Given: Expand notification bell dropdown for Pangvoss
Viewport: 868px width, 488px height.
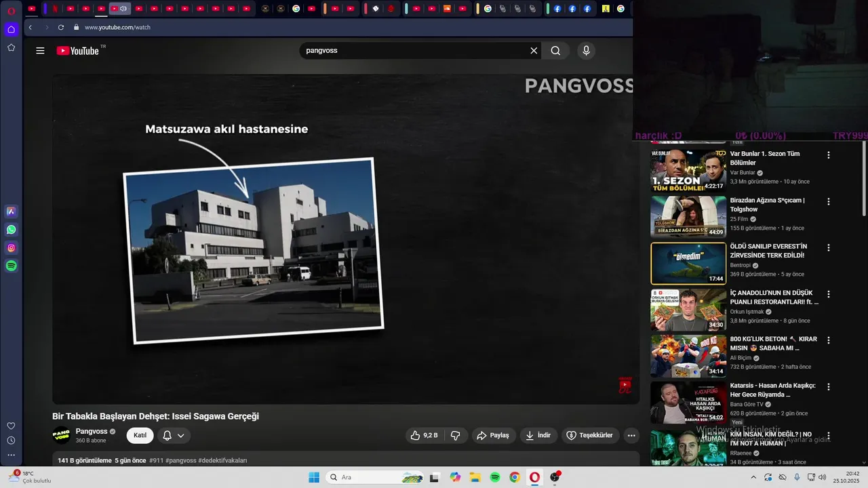Looking at the screenshot, I should pos(174,436).
